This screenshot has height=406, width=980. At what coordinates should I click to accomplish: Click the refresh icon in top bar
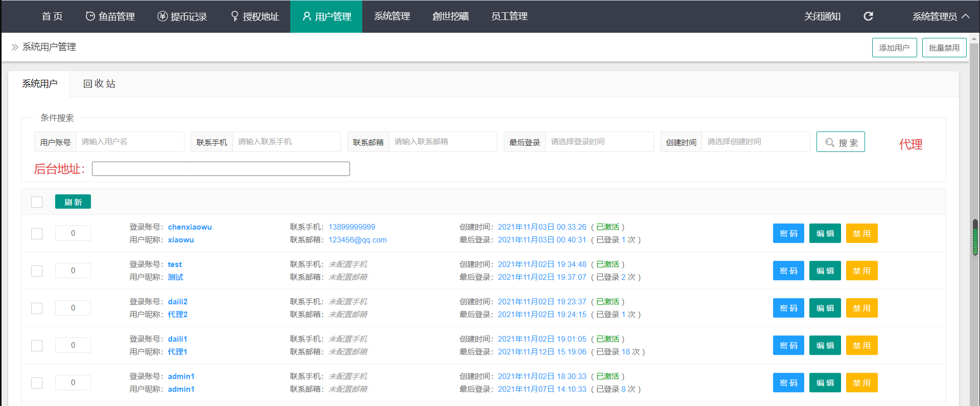pos(868,16)
